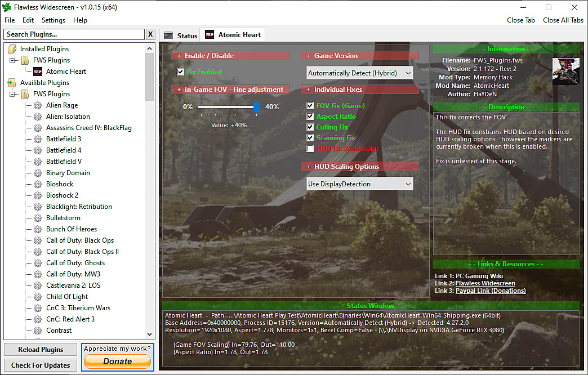
Task: Click the Atomic Heart plugin icon in tree
Action: pyautogui.click(x=38, y=72)
